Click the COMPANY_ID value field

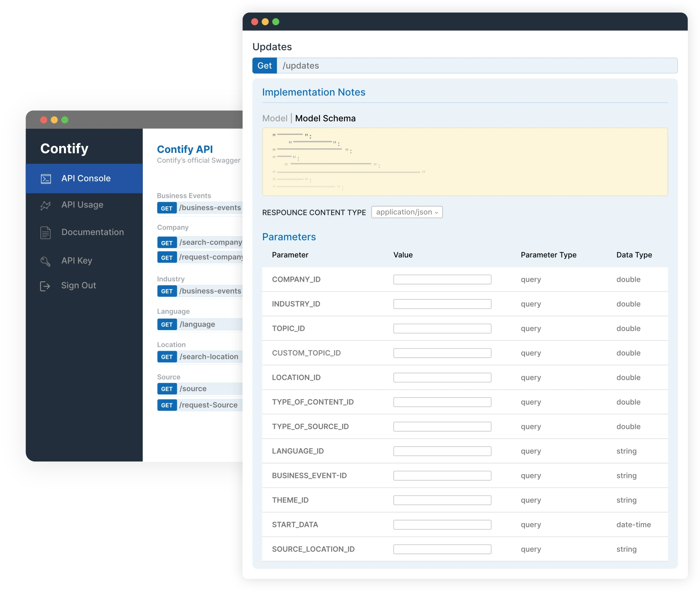tap(442, 279)
